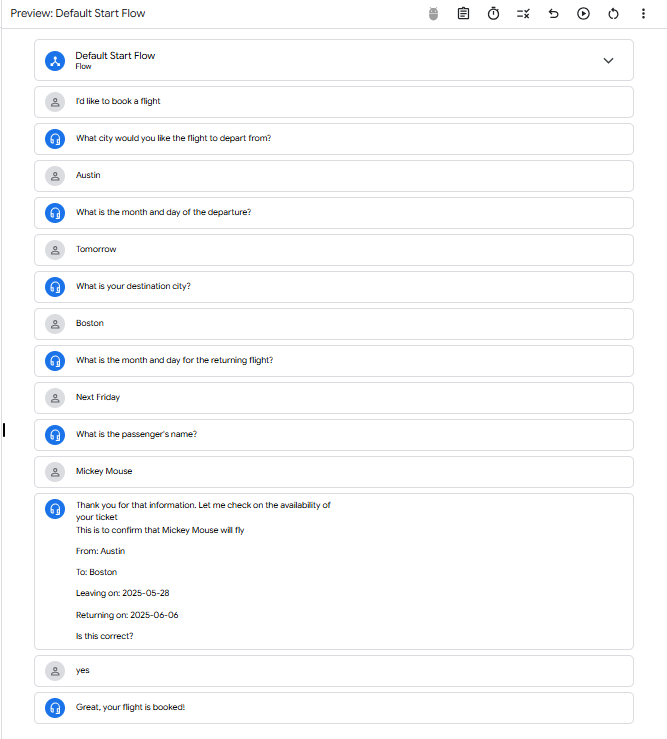Click "What is your destination city?" response
Viewport: 667px width, 739px height.
click(x=133, y=286)
